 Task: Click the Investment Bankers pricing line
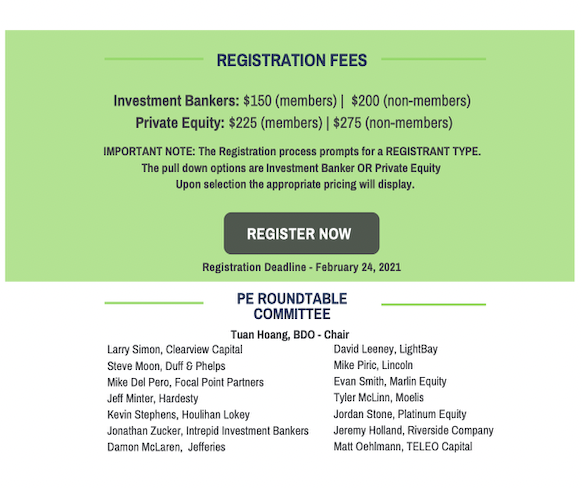tap(292, 101)
